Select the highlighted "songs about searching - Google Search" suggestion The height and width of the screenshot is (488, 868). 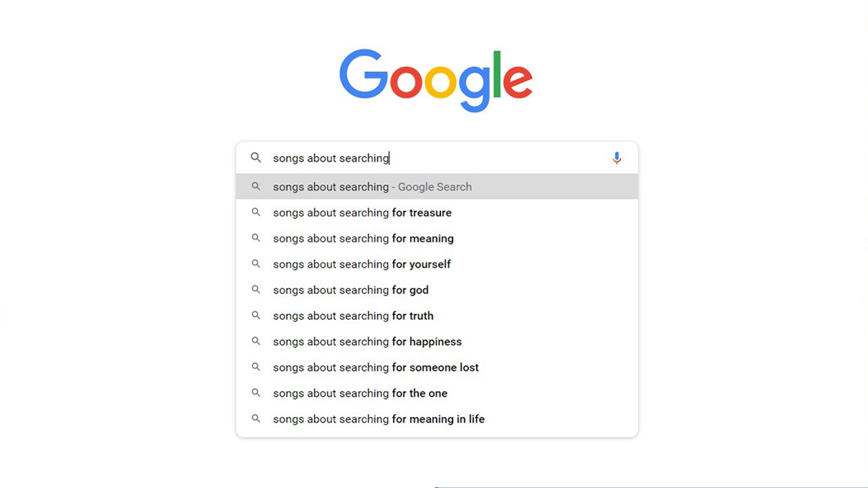click(x=372, y=187)
